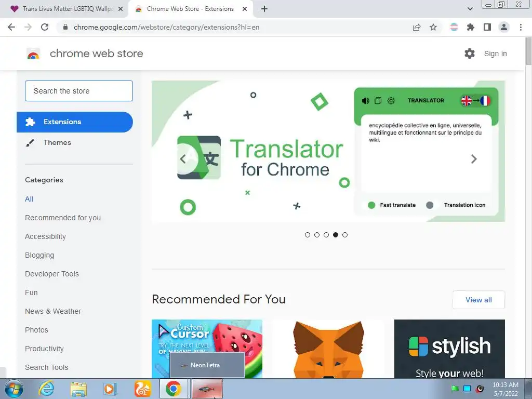532x399 pixels.
Task: Select the second carousel dot
Action: pos(317,235)
